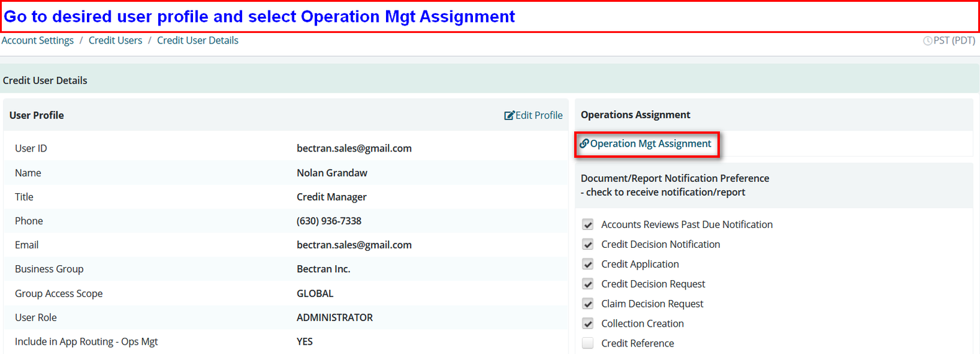Click the YES value for App Routing
This screenshot has height=354, width=980.
click(x=305, y=342)
